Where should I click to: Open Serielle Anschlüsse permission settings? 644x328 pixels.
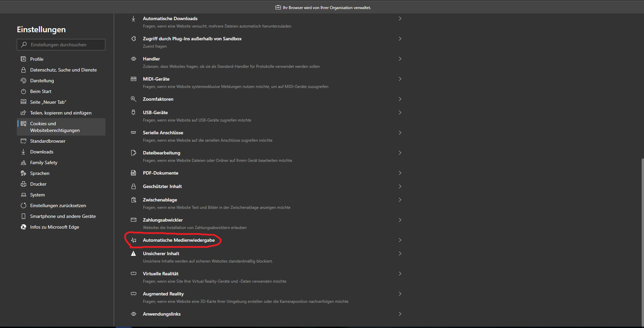163,133
